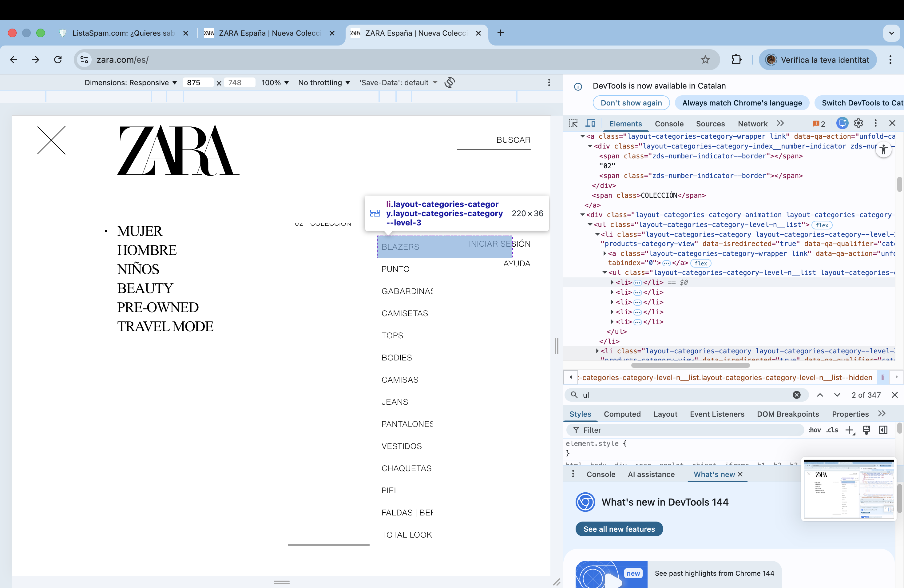This screenshot has height=588, width=904.
Task: Click the rotate viewport icon
Action: (450, 82)
